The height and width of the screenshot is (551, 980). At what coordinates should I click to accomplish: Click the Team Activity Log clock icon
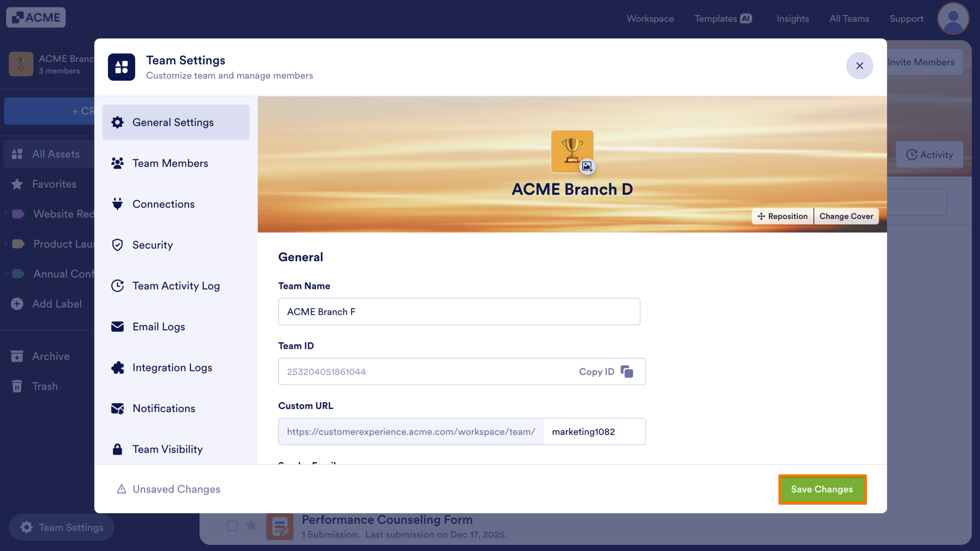[118, 286]
